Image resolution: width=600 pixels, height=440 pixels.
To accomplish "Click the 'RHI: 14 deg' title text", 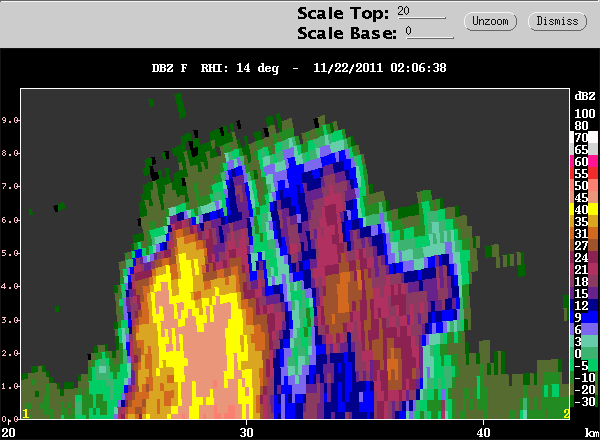I will [x=240, y=68].
